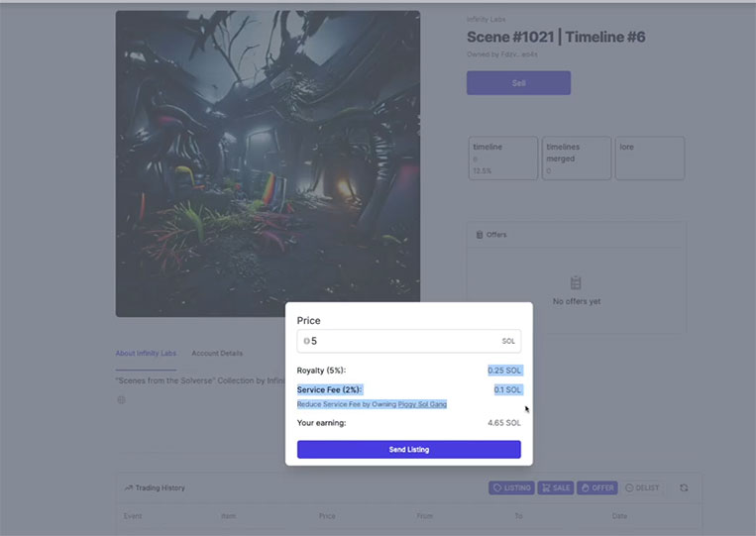Click the 'Service Fee (2%):' label
Image resolution: width=756 pixels, height=536 pixels.
(x=330, y=389)
